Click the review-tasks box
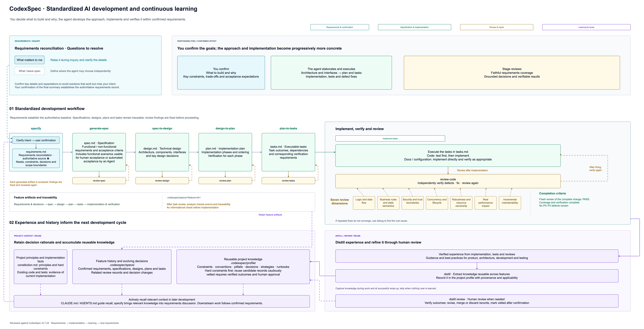The width and height of the screenshot is (644, 329). 288,181
